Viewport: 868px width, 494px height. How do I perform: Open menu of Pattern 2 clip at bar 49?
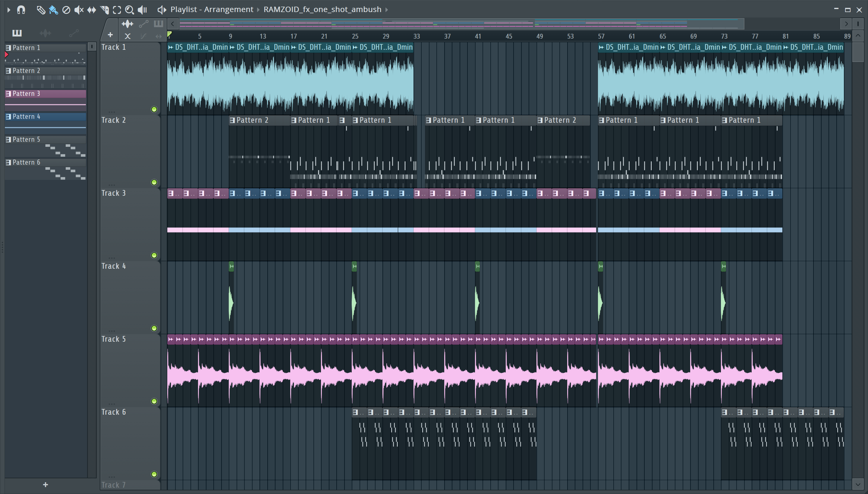click(x=540, y=120)
